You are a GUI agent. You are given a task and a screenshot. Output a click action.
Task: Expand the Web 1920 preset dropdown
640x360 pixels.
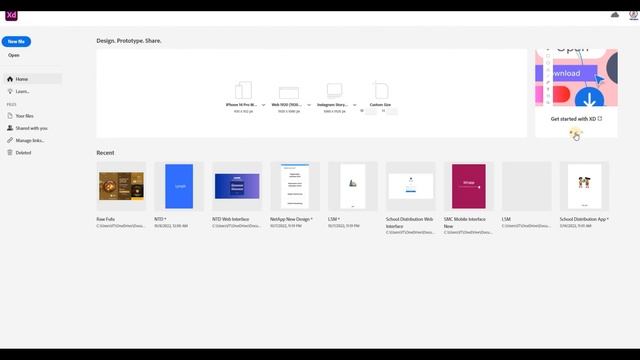coord(309,105)
